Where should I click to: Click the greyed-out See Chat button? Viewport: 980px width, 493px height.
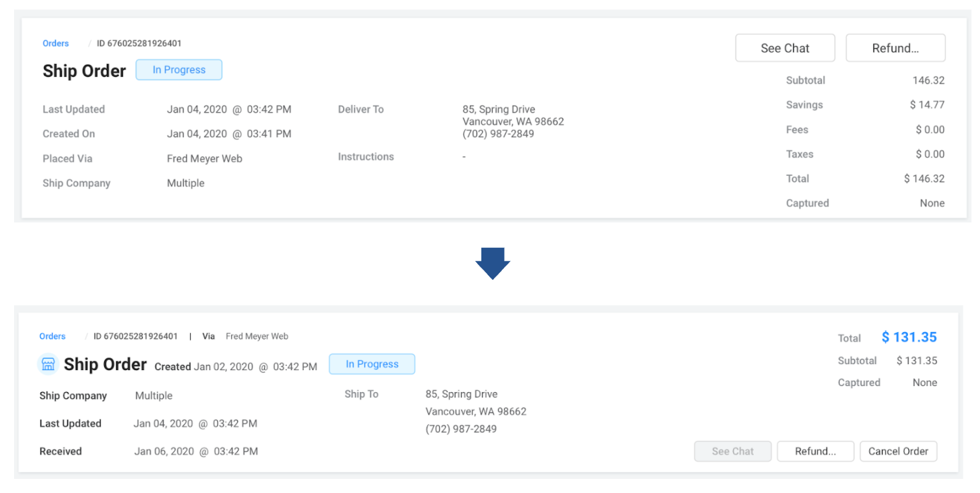tap(732, 452)
